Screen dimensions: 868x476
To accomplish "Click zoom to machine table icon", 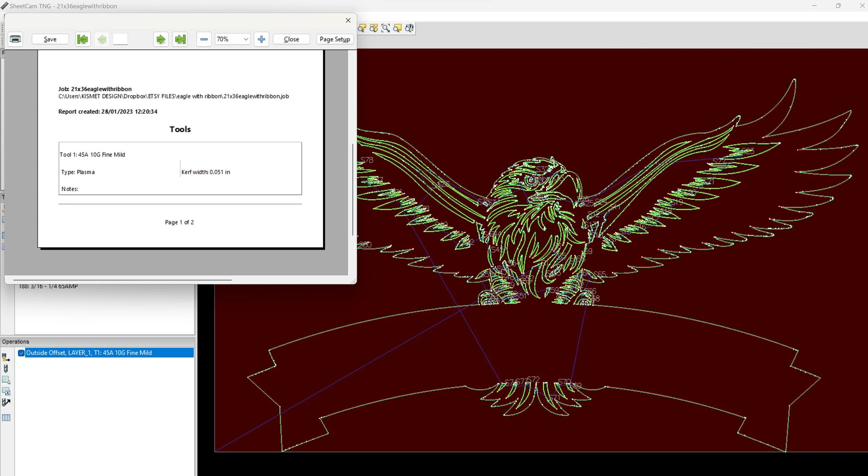I will [409, 28].
